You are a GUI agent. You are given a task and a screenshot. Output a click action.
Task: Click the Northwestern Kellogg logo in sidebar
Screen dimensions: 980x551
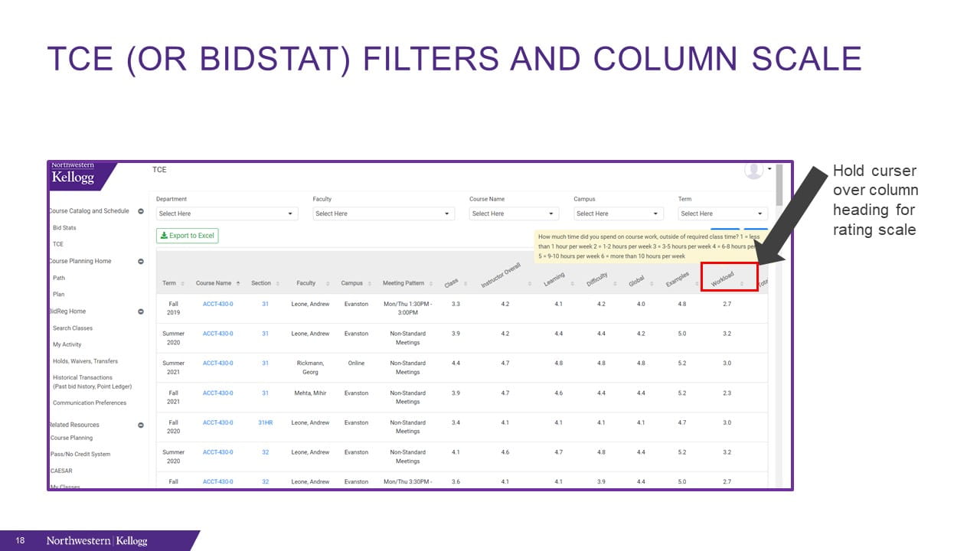tap(74, 175)
